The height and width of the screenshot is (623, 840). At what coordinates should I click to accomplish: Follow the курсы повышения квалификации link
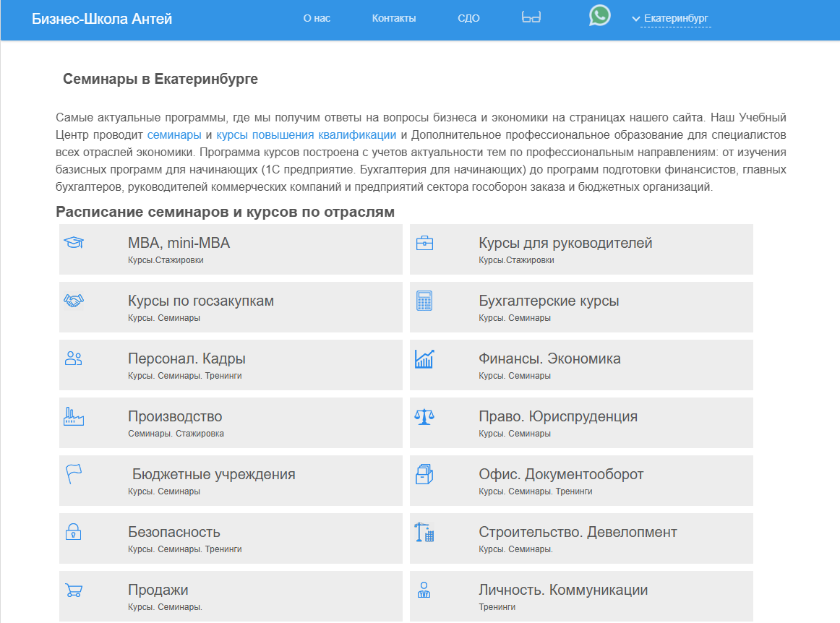point(306,134)
